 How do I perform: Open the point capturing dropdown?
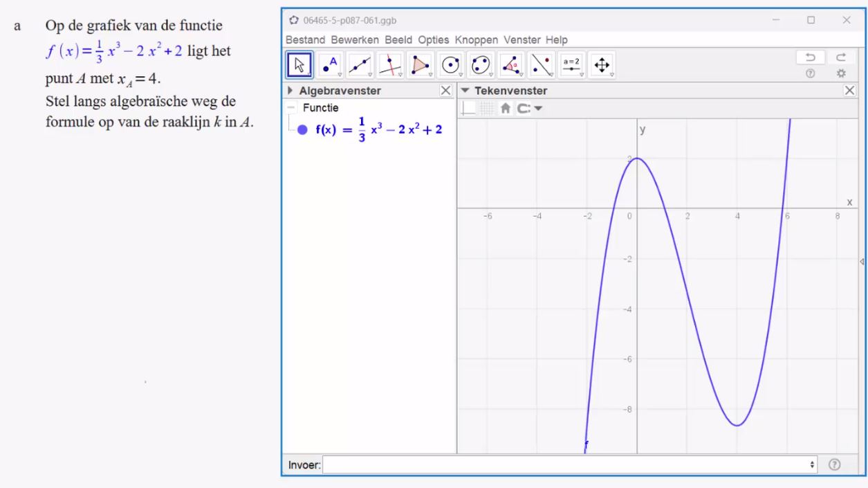pyautogui.click(x=530, y=109)
